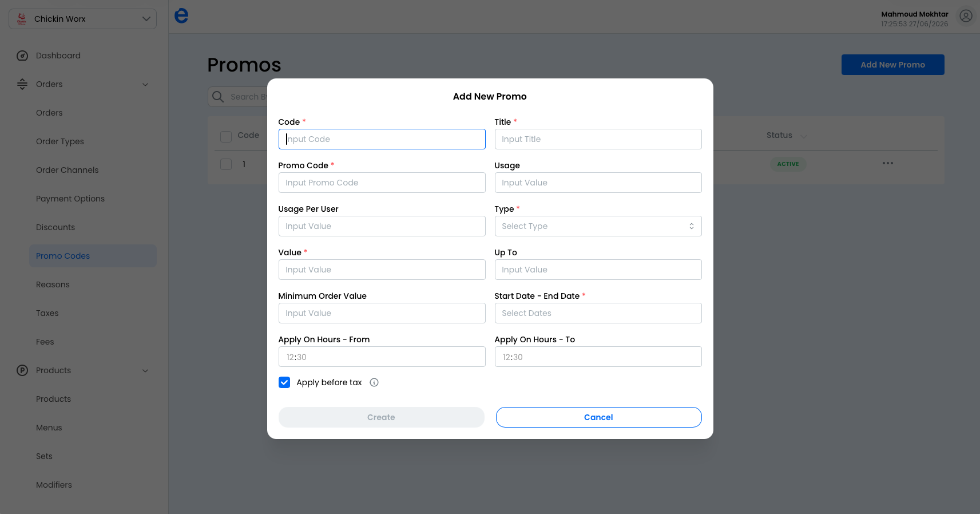Focus the Usage input field
This screenshot has width=980, height=514.
pyautogui.click(x=598, y=183)
